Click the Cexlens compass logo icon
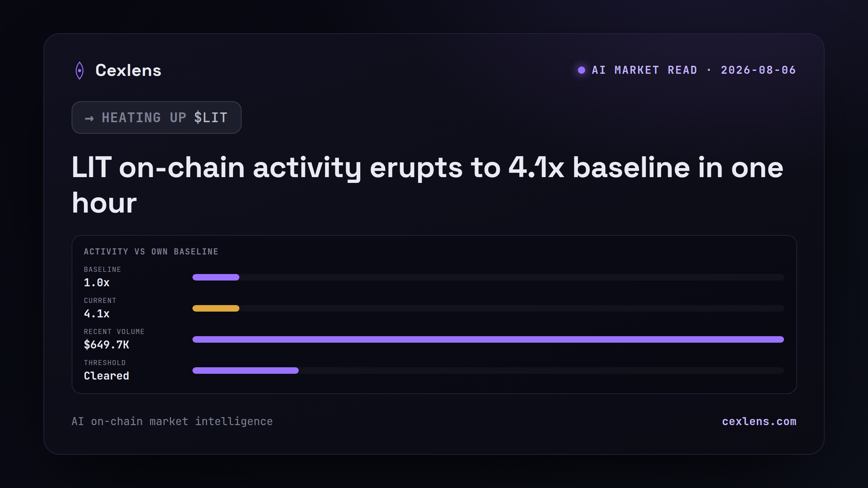The width and height of the screenshot is (868, 488). (x=79, y=70)
